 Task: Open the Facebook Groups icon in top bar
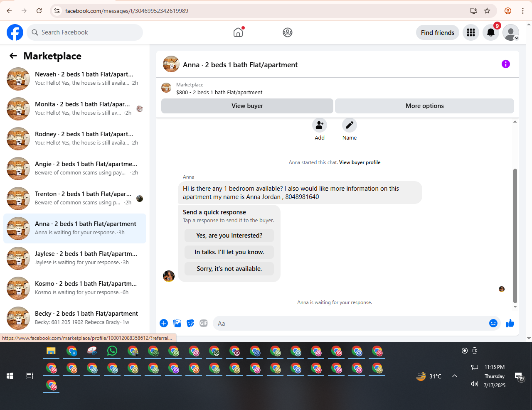(x=288, y=32)
